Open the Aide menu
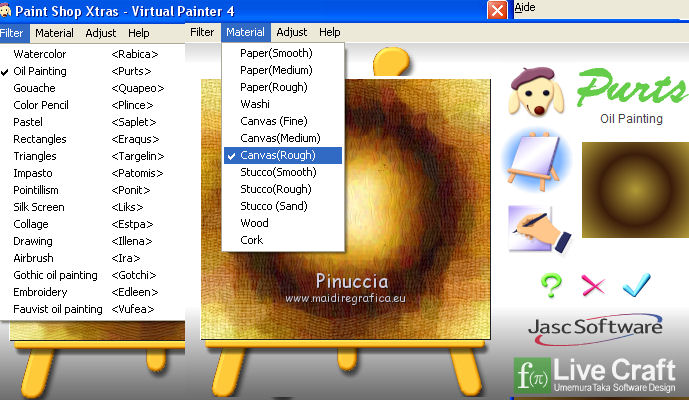This screenshot has height=400, width=689. [525, 7]
